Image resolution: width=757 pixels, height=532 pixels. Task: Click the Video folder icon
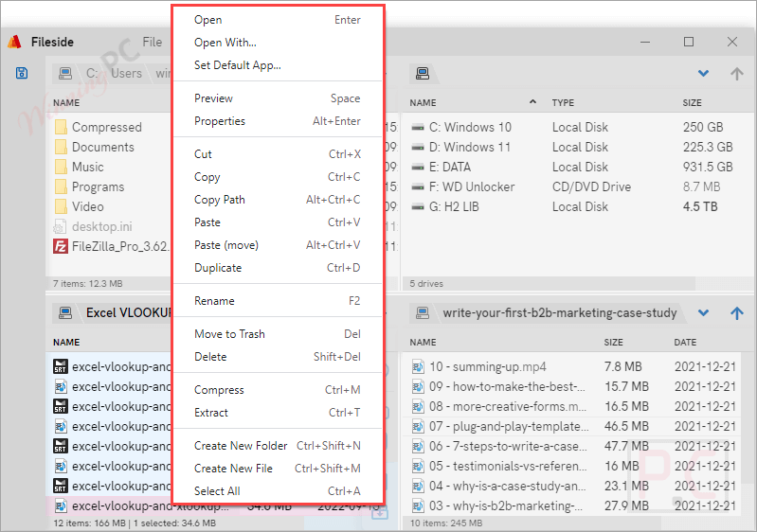(x=61, y=206)
